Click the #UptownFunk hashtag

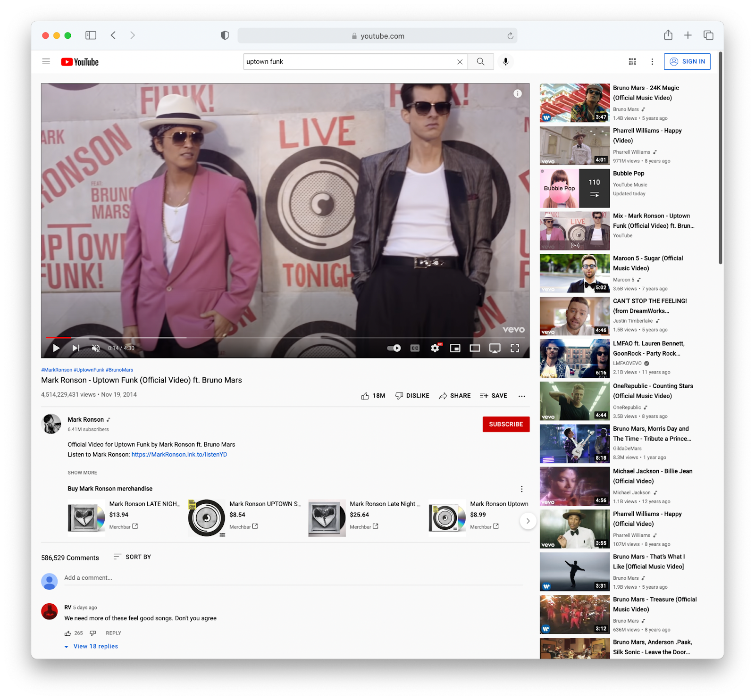click(89, 370)
